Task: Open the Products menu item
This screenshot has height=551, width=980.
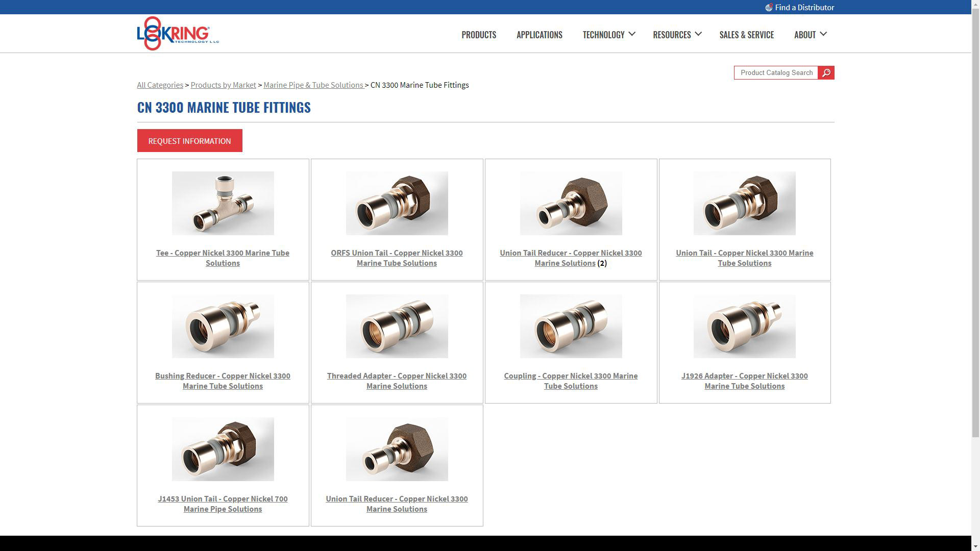Action: point(478,35)
